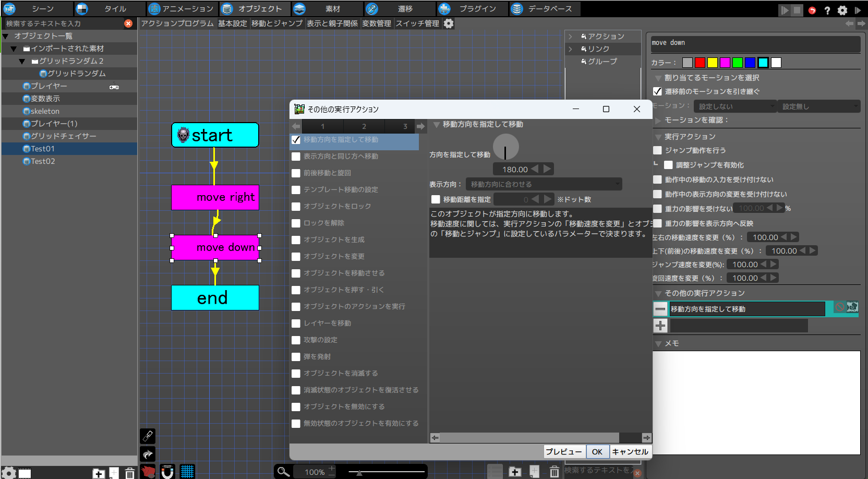The width and height of the screenshot is (868, 479).
Task: Click the film camera icon on the action row
Action: (x=852, y=307)
